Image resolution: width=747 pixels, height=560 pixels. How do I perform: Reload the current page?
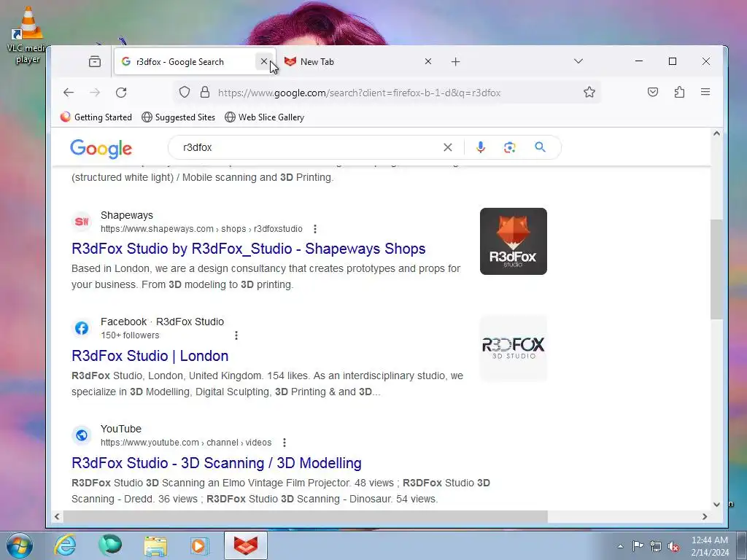pyautogui.click(x=121, y=93)
